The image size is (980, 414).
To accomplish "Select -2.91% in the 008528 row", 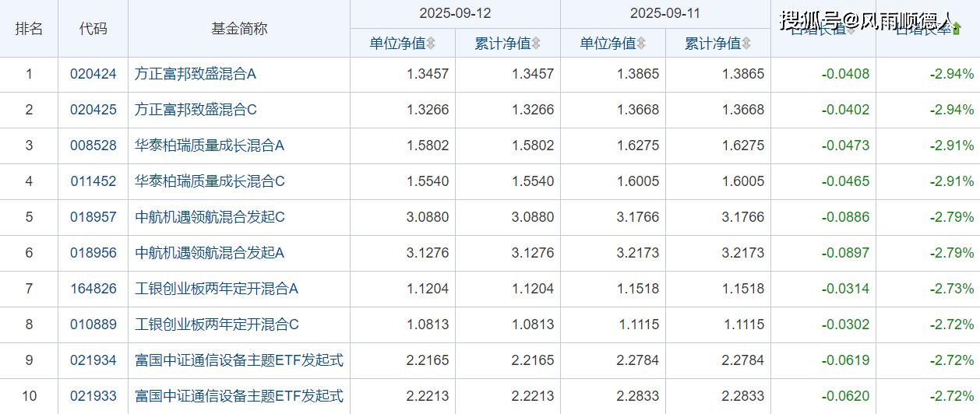I will pyautogui.click(x=952, y=146).
